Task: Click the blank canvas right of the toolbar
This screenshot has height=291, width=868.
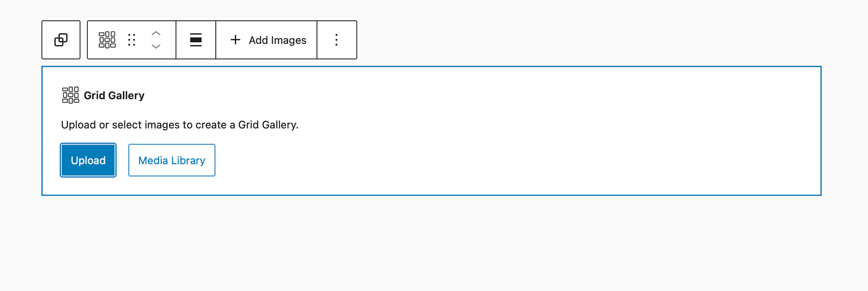Action: point(608,40)
